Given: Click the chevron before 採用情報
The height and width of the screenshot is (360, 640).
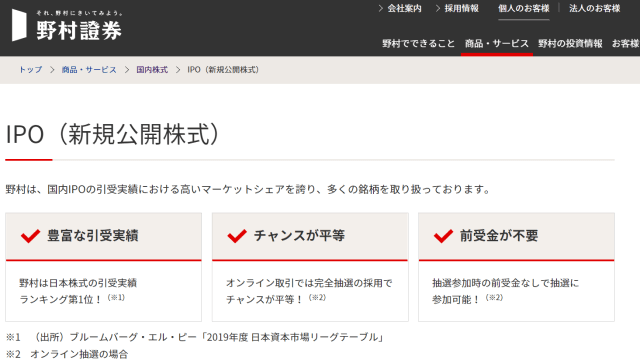Looking at the screenshot, I should [x=438, y=8].
